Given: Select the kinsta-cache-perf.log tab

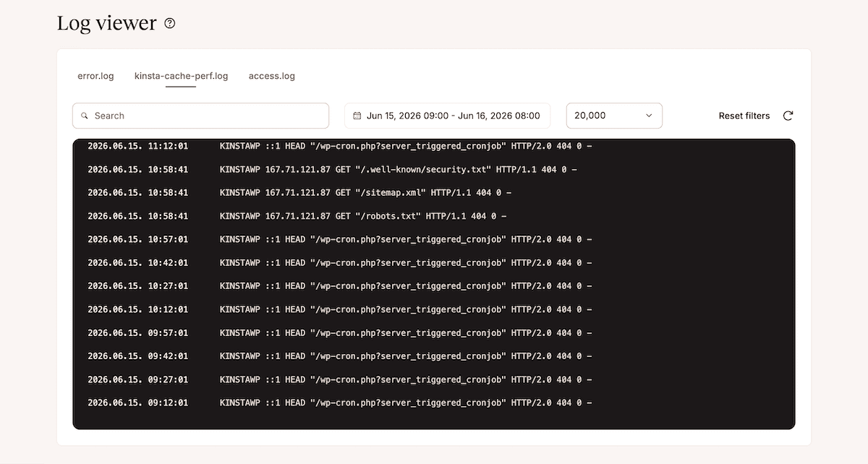Looking at the screenshot, I should (181, 76).
